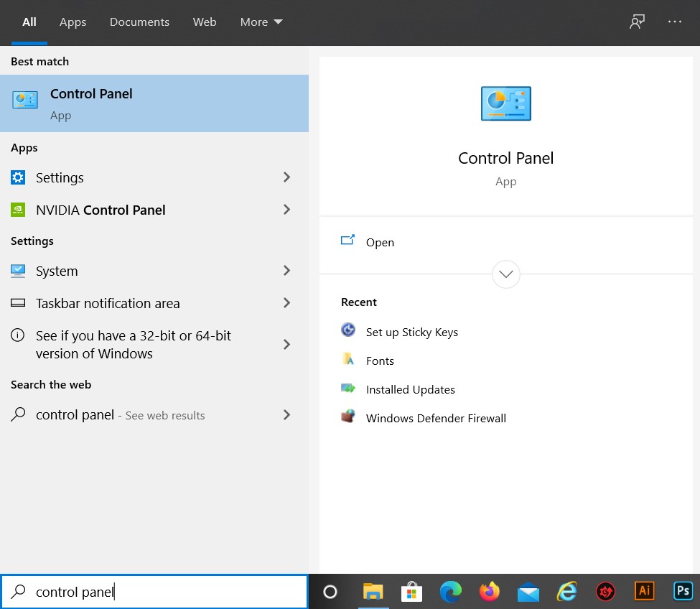Launch Firefox from the taskbar
This screenshot has width=700, height=609.
490,592
